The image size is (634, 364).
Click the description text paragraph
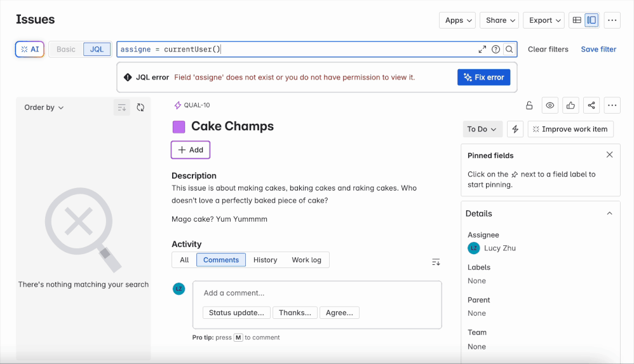point(294,194)
